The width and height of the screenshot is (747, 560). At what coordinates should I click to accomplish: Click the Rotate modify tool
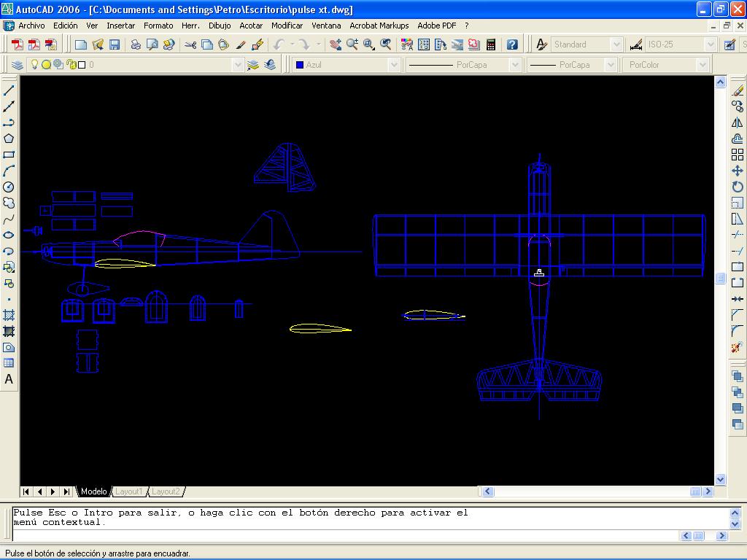coord(738,187)
